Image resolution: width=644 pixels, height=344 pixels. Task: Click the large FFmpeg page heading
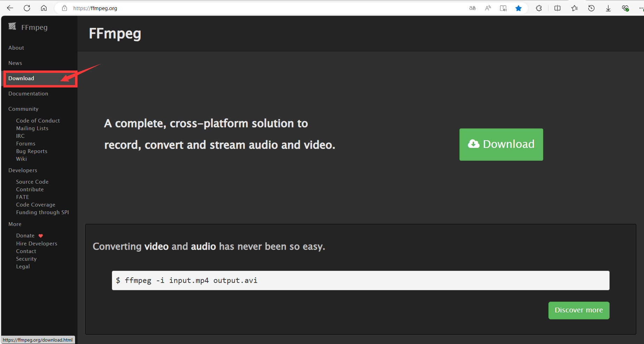(x=115, y=34)
